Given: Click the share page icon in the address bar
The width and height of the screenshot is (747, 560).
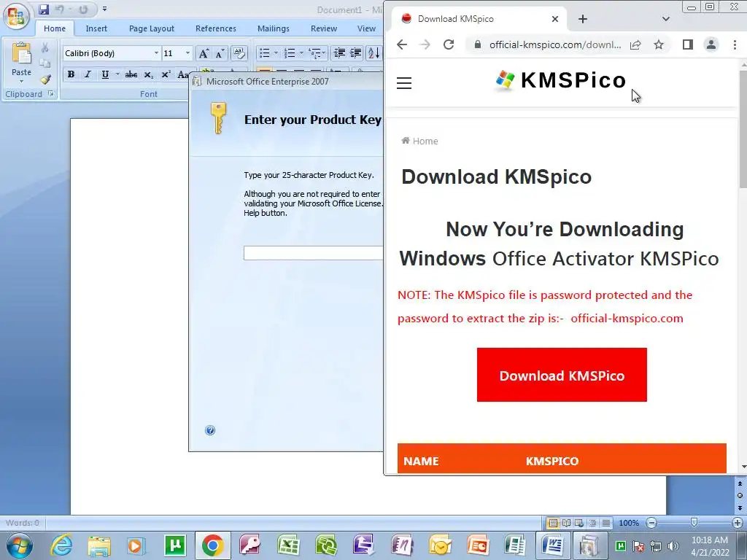Looking at the screenshot, I should (x=635, y=44).
